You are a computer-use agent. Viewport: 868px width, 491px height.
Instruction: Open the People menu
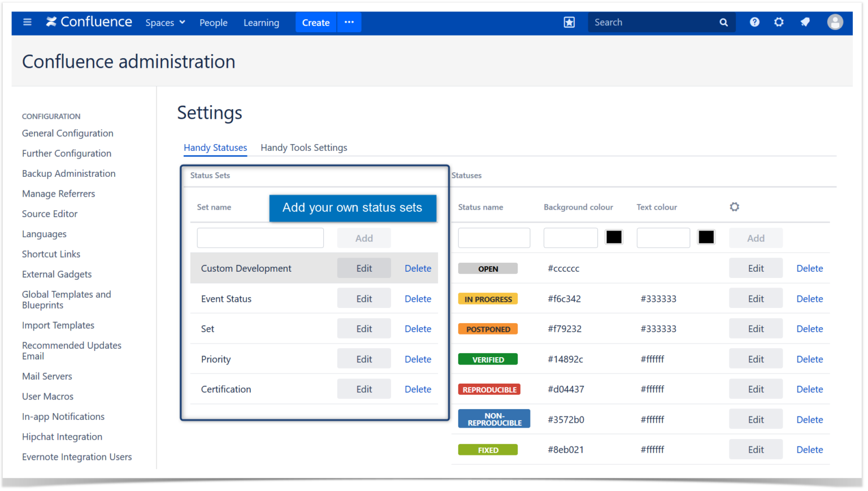tap(213, 23)
